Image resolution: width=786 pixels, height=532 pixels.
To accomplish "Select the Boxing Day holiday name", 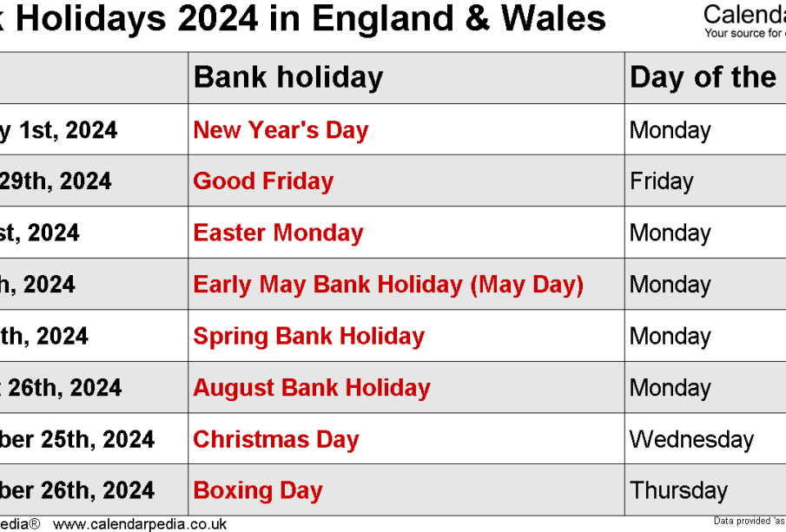I will (258, 490).
